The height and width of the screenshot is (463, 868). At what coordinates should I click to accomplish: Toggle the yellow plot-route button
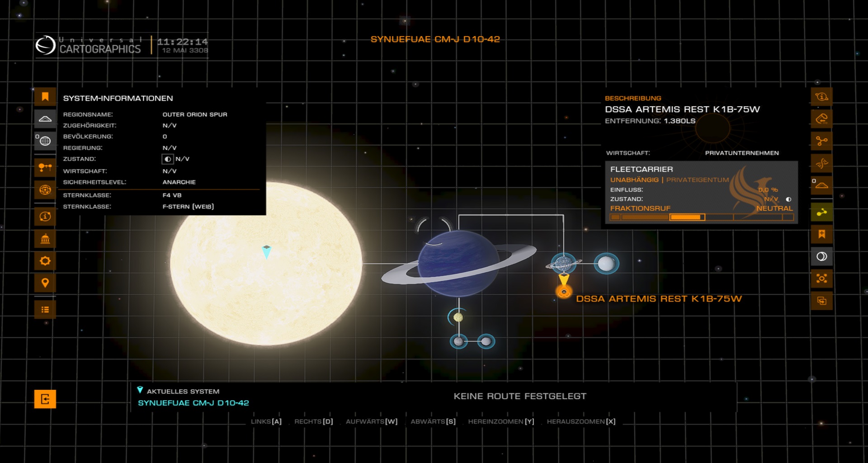coord(821,212)
